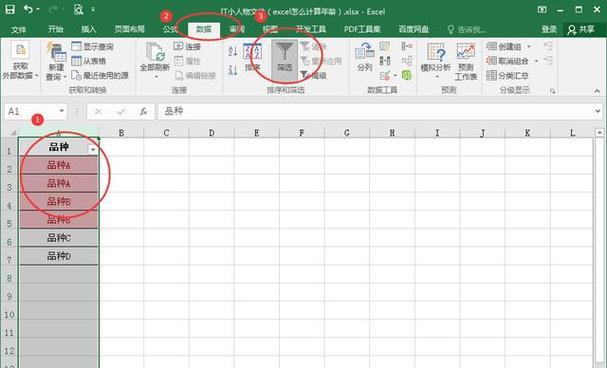
Task: Click the Data Validation icon
Action: coord(385,75)
